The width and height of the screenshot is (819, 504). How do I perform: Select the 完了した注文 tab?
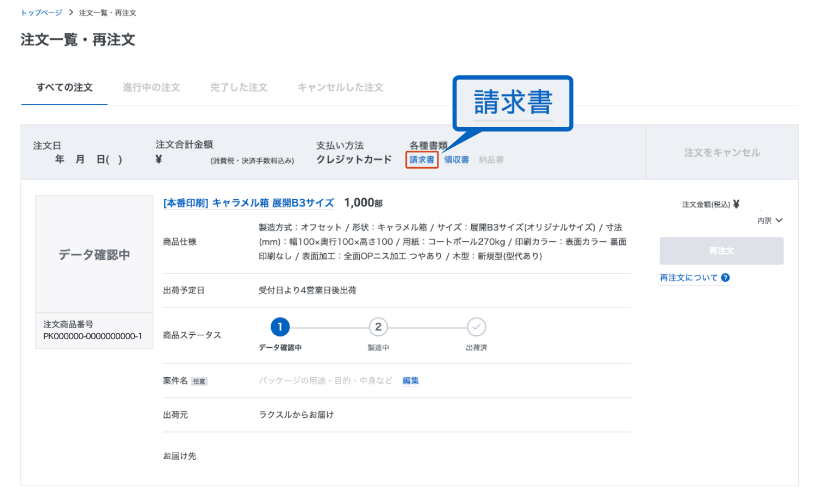[x=239, y=87]
